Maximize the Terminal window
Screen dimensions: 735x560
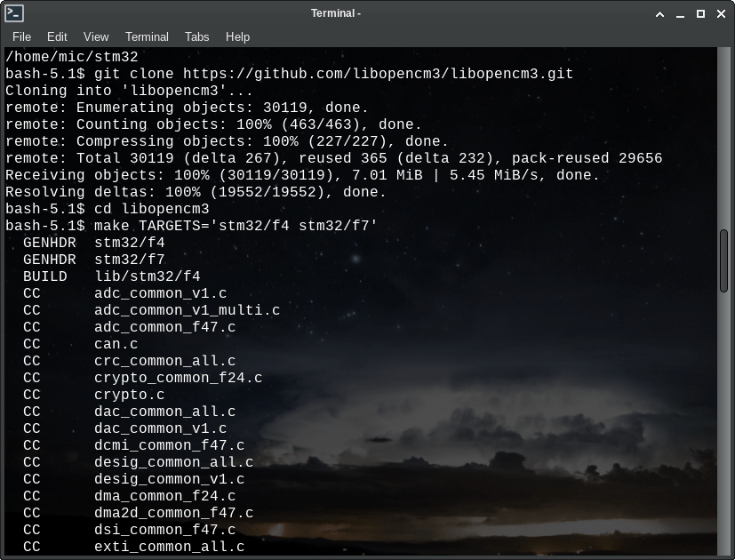tap(700, 13)
